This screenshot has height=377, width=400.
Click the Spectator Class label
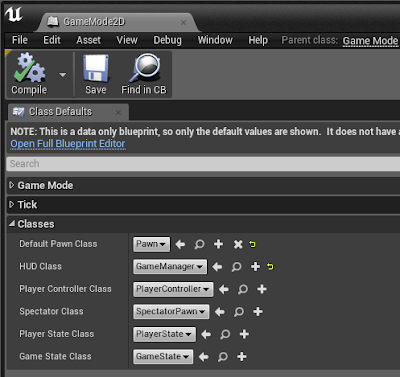pyautogui.click(x=51, y=311)
